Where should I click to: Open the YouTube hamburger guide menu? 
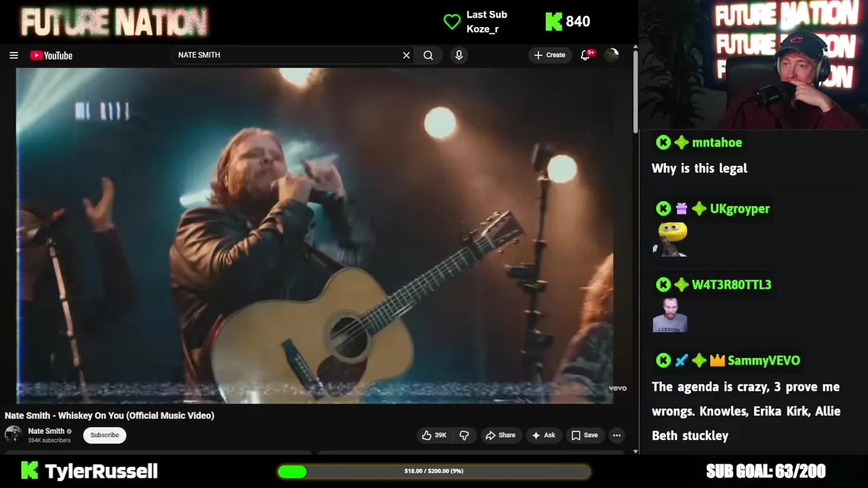(14, 56)
